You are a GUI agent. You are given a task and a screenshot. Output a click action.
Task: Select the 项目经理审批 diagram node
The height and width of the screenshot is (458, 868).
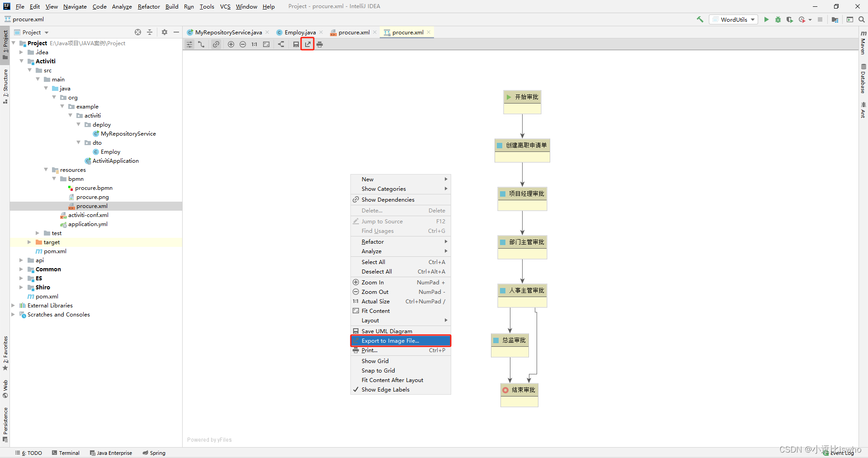click(522, 198)
